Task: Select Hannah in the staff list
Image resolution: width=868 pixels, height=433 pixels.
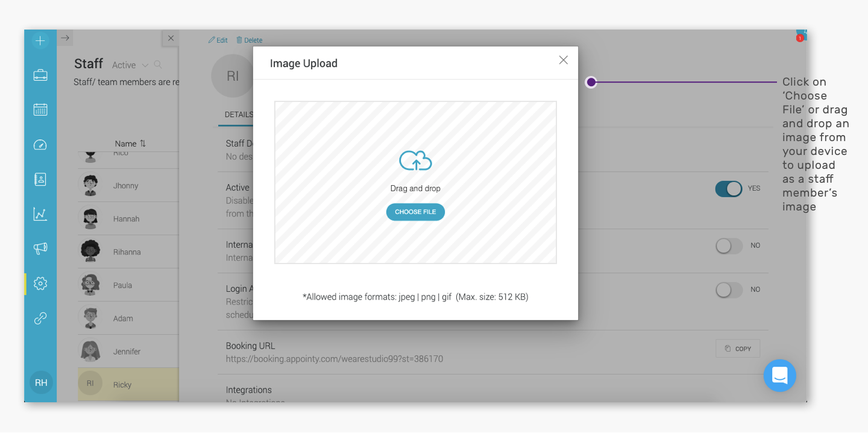Action: [128, 218]
